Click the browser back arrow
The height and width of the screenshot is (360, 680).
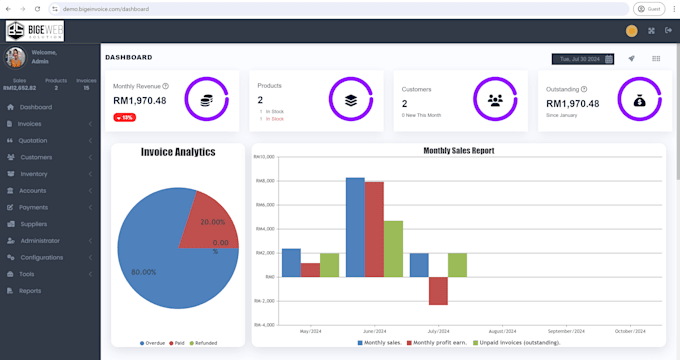coord(8,9)
